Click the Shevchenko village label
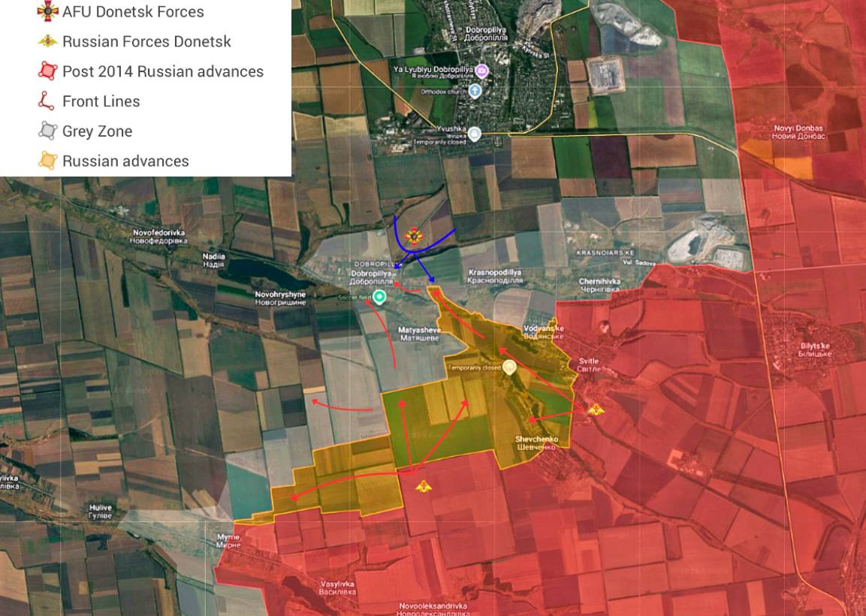The height and width of the screenshot is (616, 866). tap(536, 443)
